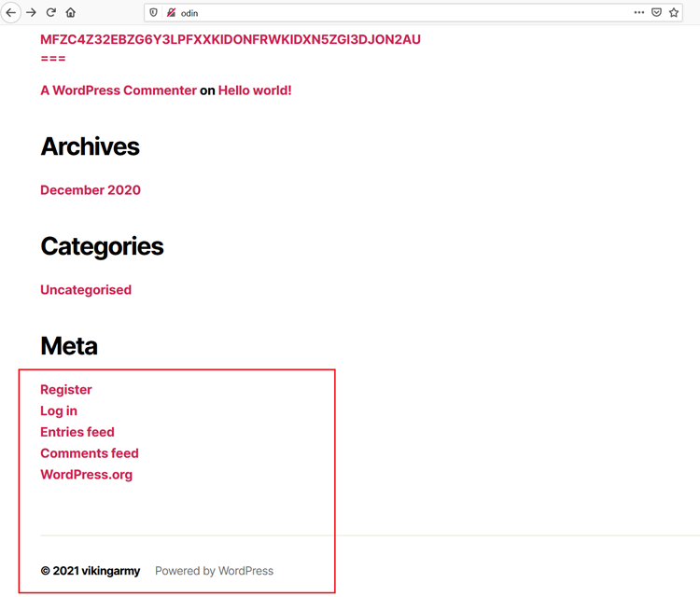Screen dimensions: 700x597
Task: Click the insecure connection padlock icon
Action: pos(171,13)
